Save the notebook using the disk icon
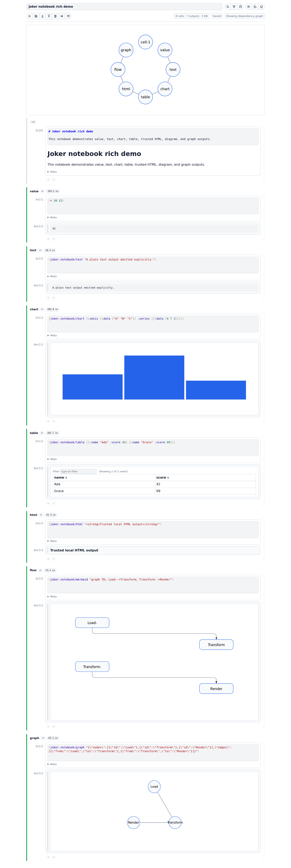This screenshot has width=291, height=868. (36, 16)
